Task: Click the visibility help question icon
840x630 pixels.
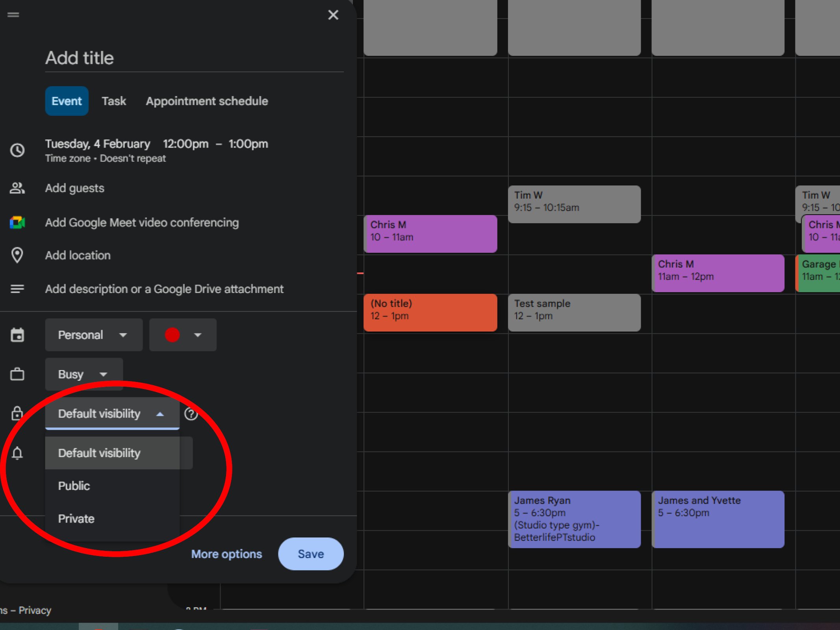Action: click(191, 414)
